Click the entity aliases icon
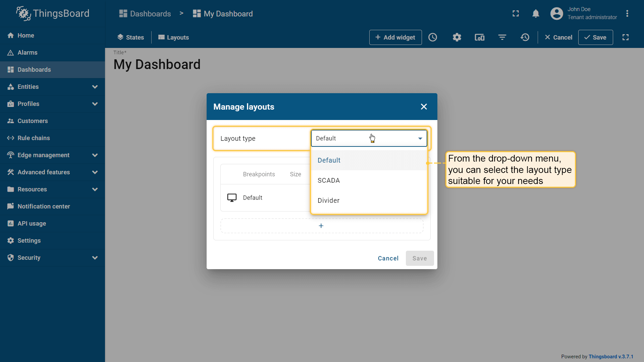 click(479, 37)
